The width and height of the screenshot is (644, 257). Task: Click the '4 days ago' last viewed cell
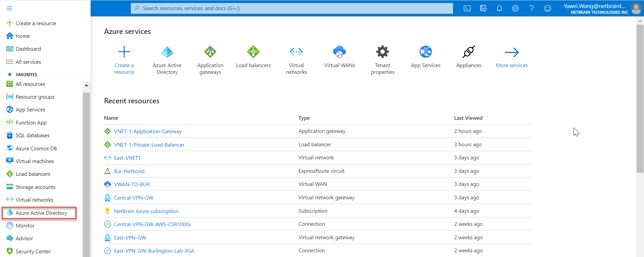click(x=466, y=211)
